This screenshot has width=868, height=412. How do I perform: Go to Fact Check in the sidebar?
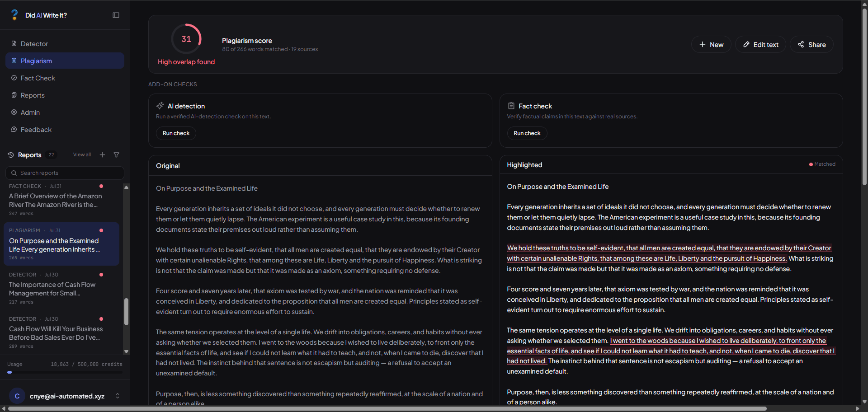point(65,78)
